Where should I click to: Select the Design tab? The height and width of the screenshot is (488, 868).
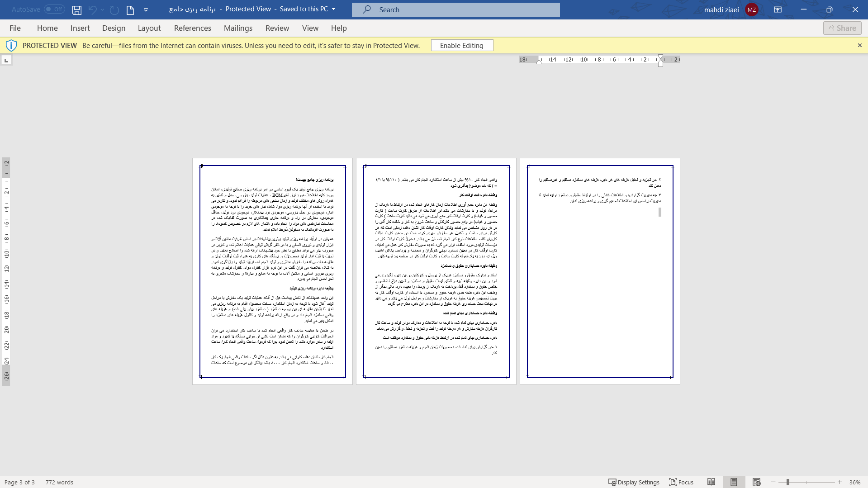point(114,28)
